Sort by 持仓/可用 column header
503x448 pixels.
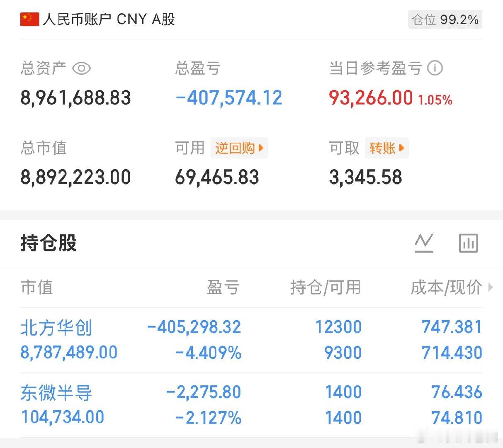[326, 287]
